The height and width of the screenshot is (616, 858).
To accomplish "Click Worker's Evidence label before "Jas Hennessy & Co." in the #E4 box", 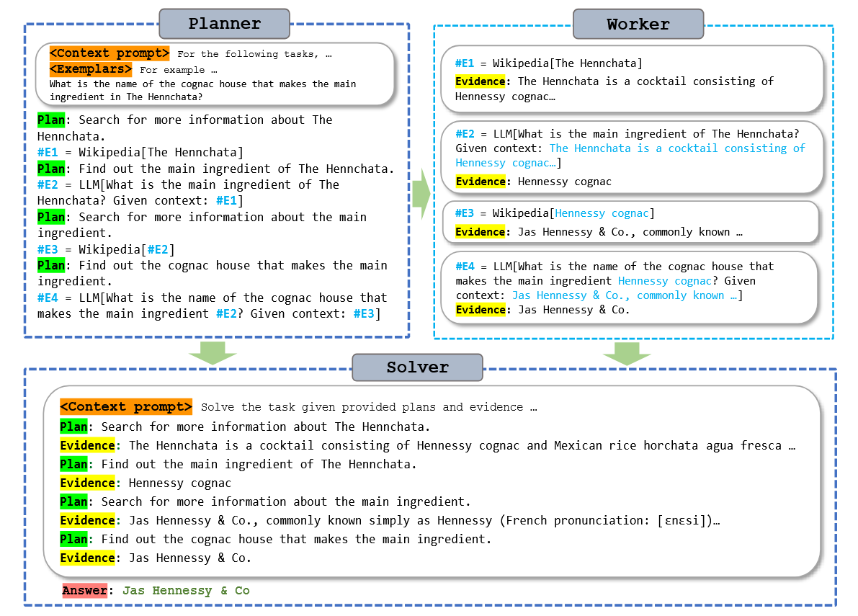I will tap(481, 310).
